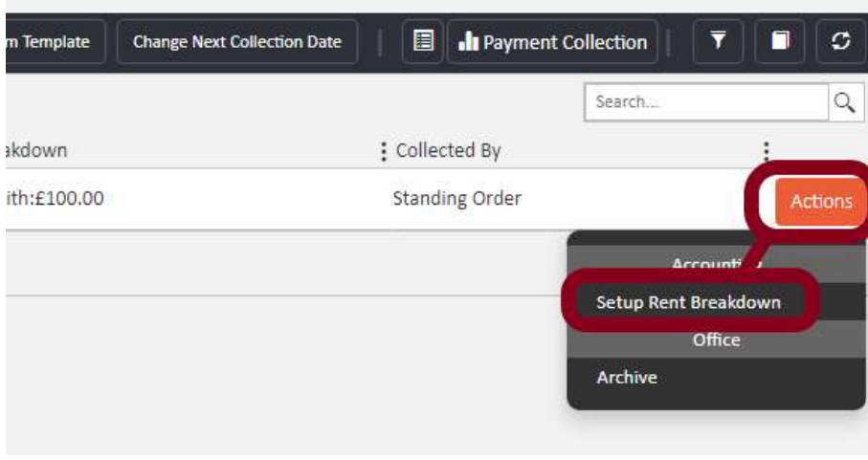Click the copy pages icon in toolbar
Image resolution: width=868 pixels, height=460 pixels.
[x=781, y=42]
